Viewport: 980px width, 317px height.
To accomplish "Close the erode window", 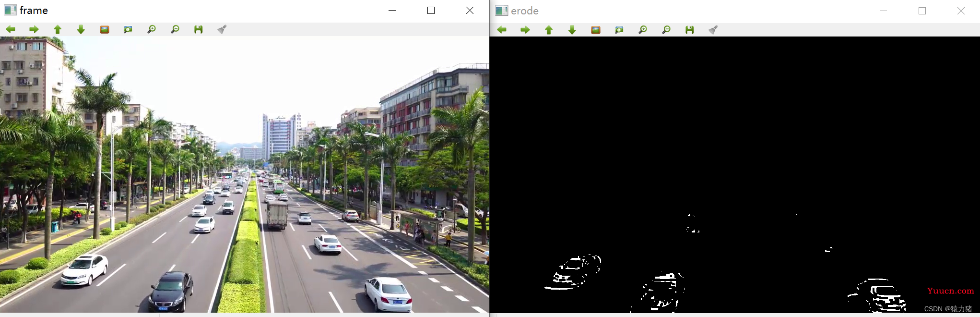I will pyautogui.click(x=961, y=11).
